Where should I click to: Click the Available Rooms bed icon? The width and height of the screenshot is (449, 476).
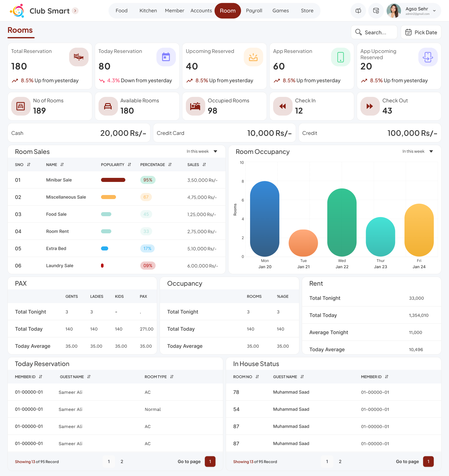[x=108, y=106]
